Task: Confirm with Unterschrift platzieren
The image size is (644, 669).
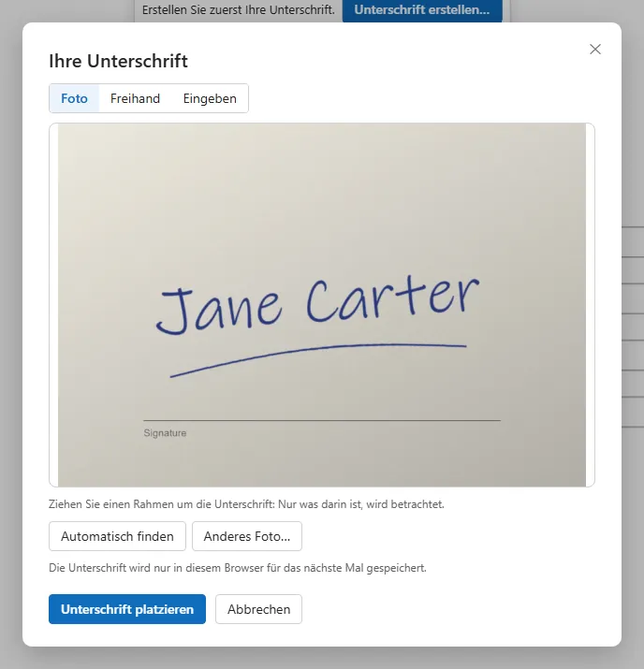Action: 127,609
